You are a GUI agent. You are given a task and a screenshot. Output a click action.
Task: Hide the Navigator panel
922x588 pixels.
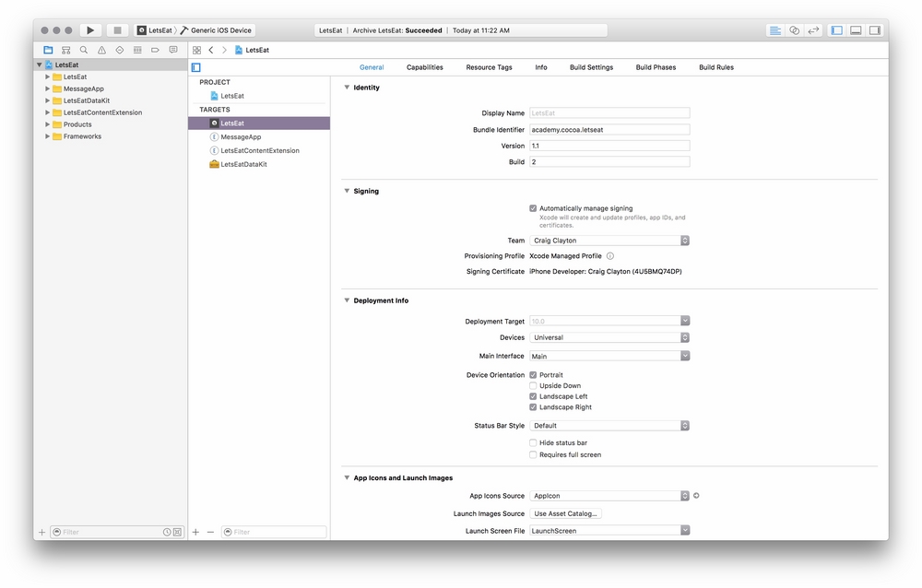(836, 30)
